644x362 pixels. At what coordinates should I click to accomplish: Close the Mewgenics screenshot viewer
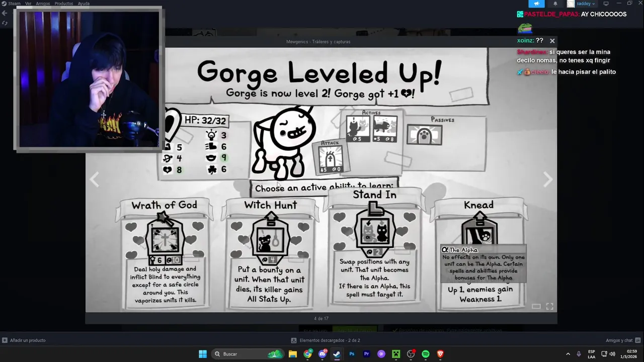(x=552, y=41)
